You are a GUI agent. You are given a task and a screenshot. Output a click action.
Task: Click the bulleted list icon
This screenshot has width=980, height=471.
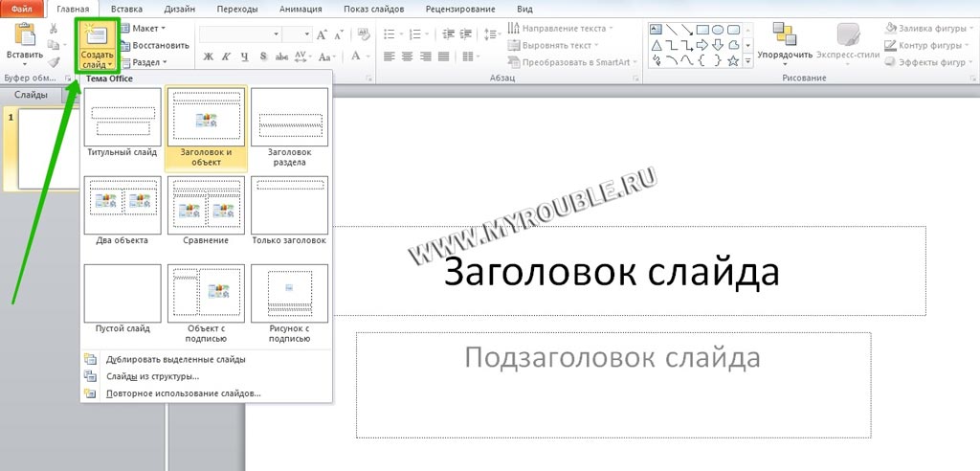[x=388, y=34]
